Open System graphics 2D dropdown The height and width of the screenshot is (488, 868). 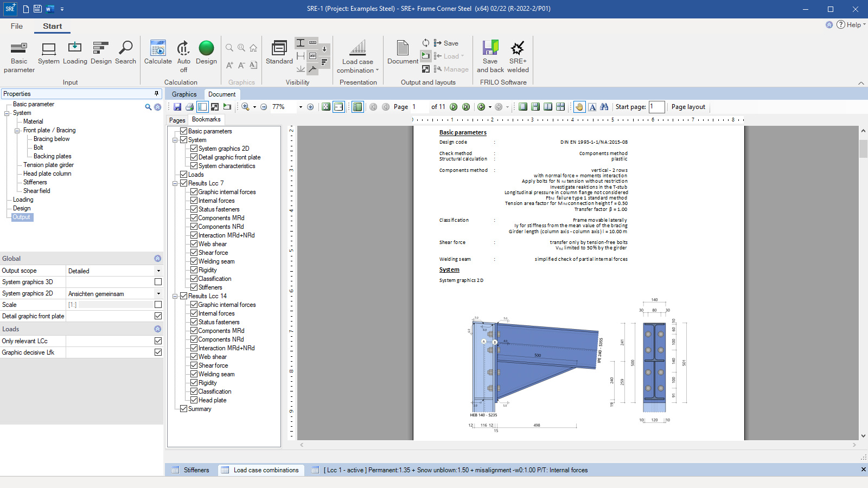(158, 293)
